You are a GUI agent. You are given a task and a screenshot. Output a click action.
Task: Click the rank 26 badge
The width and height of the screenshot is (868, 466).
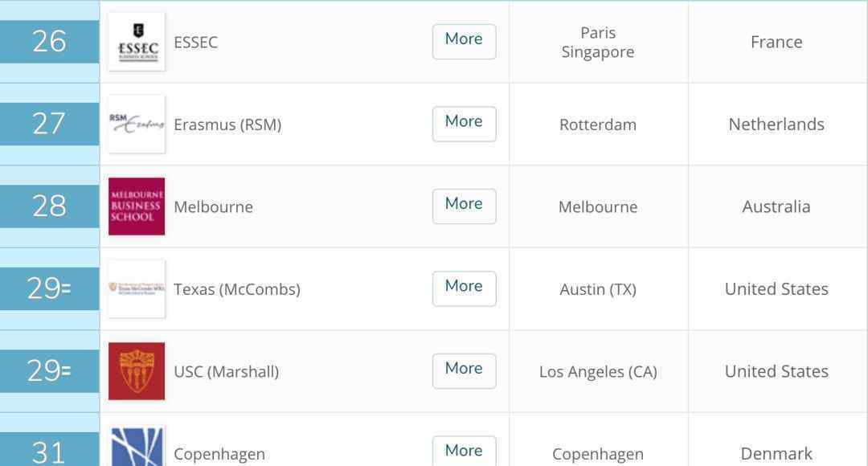pos(49,42)
